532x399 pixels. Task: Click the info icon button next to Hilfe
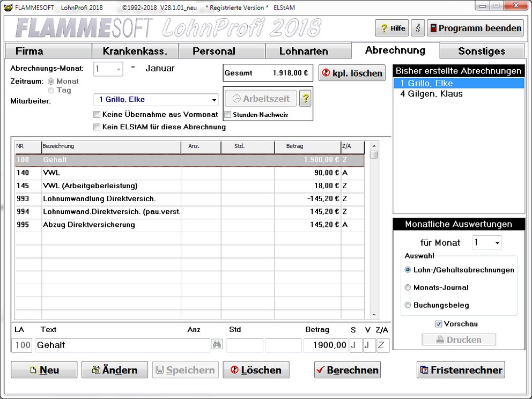418,28
